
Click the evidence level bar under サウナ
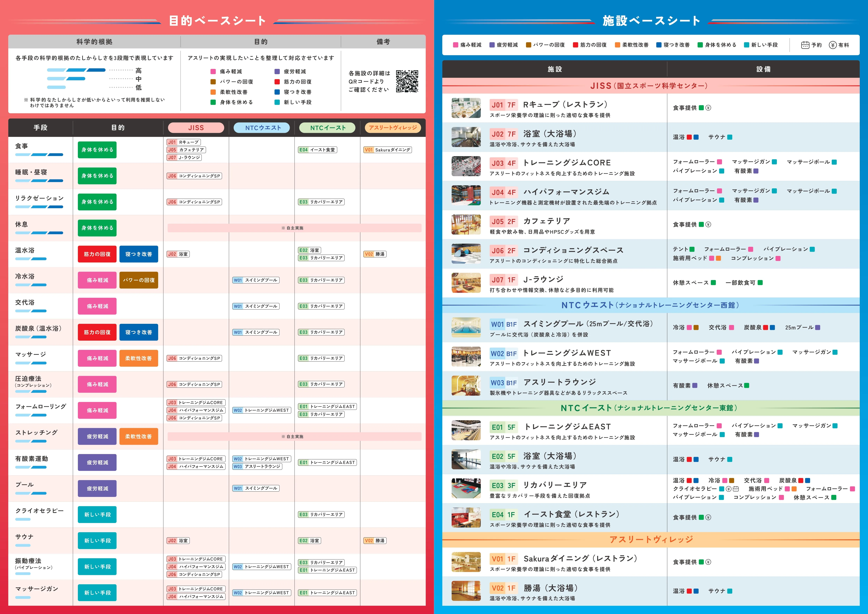pos(23,545)
